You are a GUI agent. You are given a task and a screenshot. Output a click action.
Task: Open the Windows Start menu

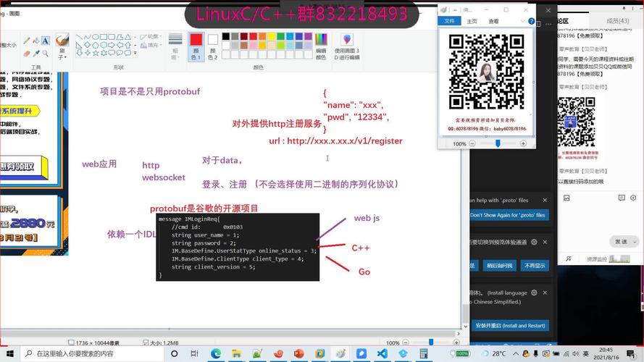[x=9, y=353]
